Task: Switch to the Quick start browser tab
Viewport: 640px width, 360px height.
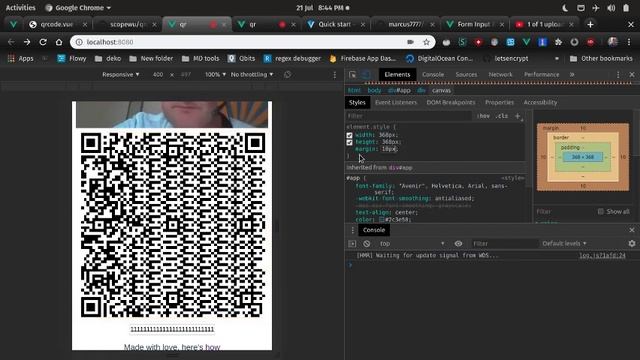Action: [x=337, y=24]
